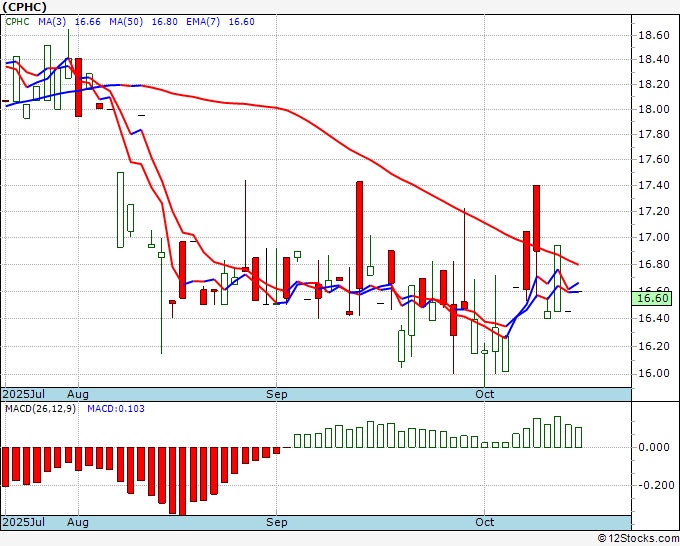Click the 16.00 price axis label

tap(654, 373)
